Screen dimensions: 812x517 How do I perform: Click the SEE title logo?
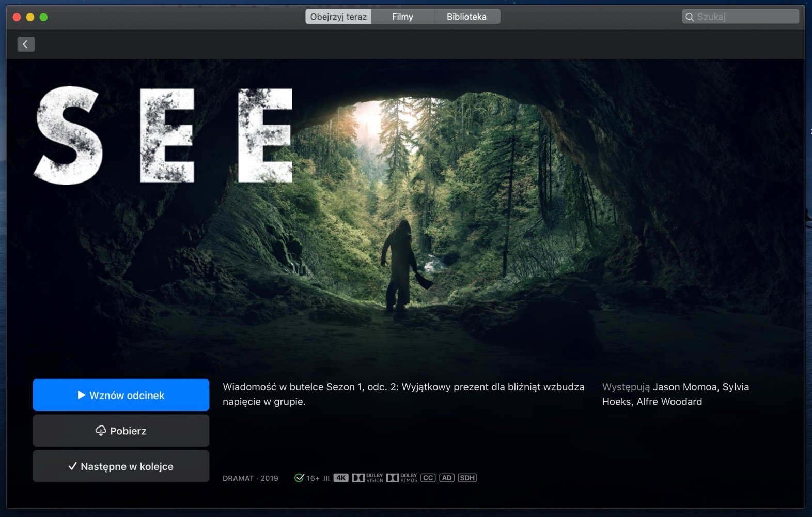click(x=164, y=135)
